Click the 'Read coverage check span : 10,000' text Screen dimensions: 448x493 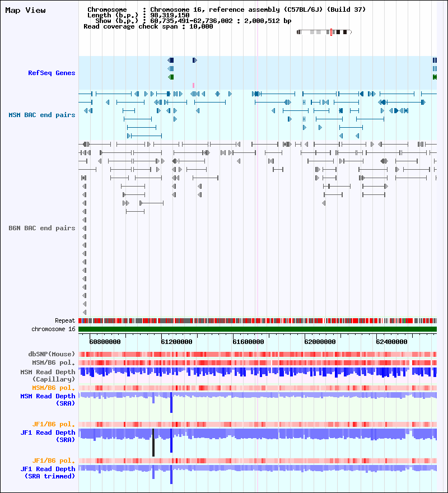tap(148, 27)
